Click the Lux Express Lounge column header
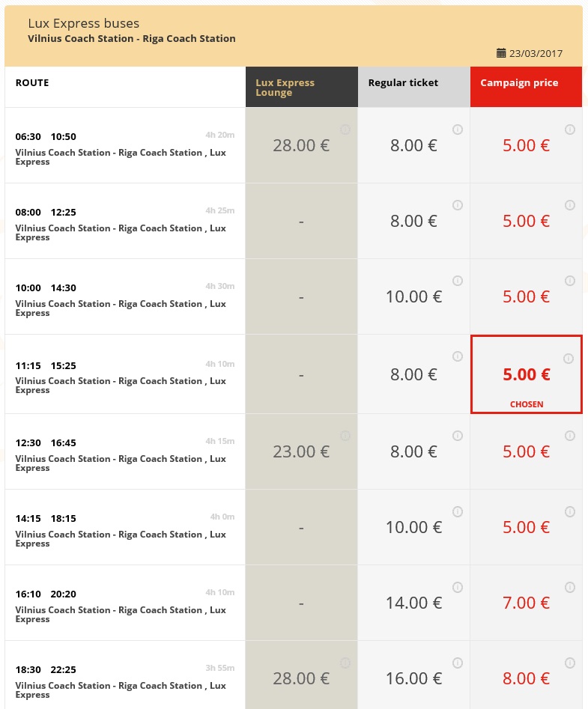 tap(285, 88)
